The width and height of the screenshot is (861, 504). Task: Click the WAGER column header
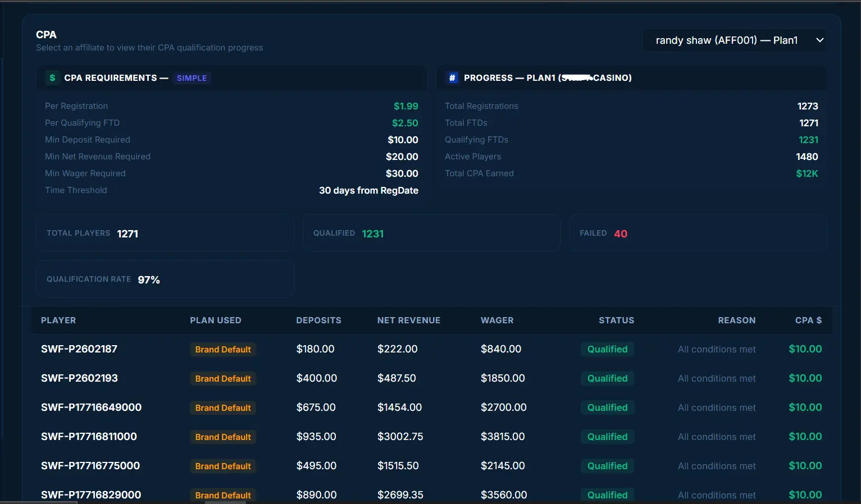[x=497, y=320]
